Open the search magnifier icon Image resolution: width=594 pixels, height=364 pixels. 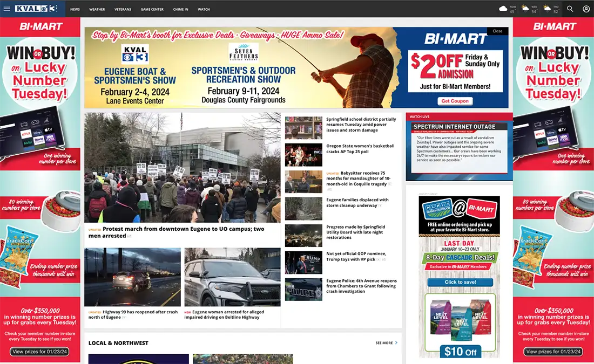570,8
